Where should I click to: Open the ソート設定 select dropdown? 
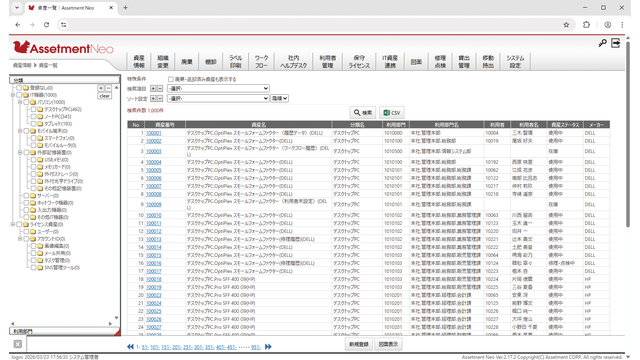click(218, 99)
